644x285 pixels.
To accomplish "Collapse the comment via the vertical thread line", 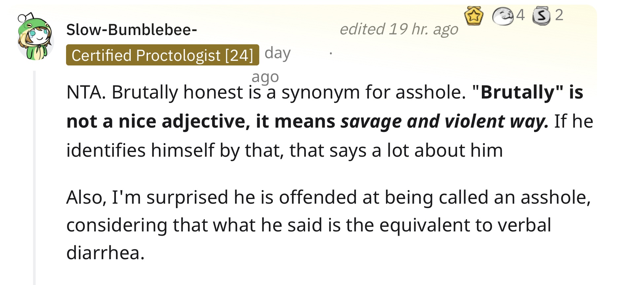I will 34,178.
